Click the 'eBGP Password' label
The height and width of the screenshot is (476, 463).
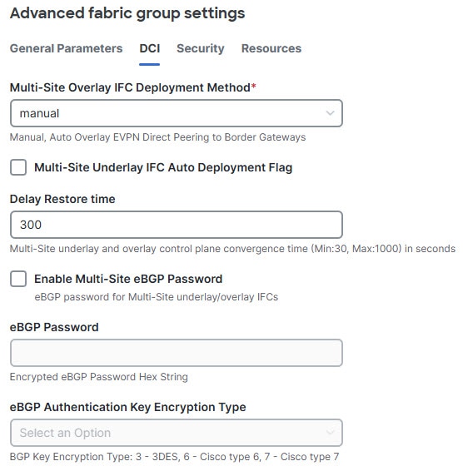pos(54,327)
